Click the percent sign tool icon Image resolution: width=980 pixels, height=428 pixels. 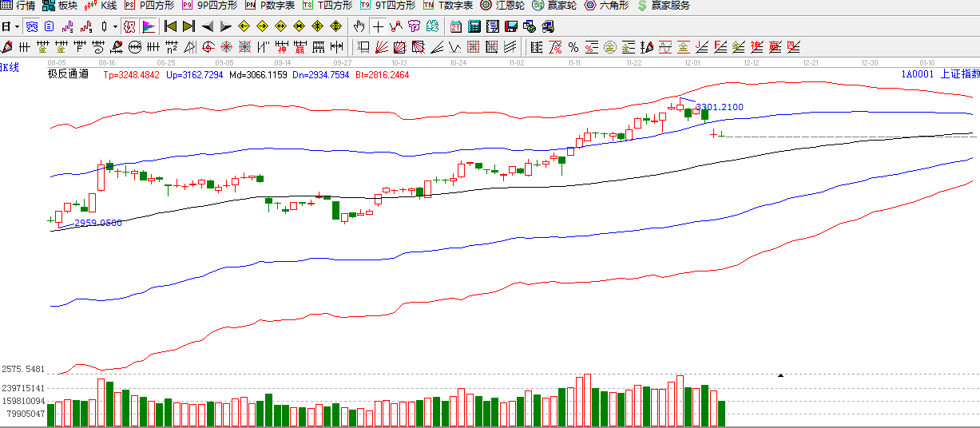tap(573, 47)
